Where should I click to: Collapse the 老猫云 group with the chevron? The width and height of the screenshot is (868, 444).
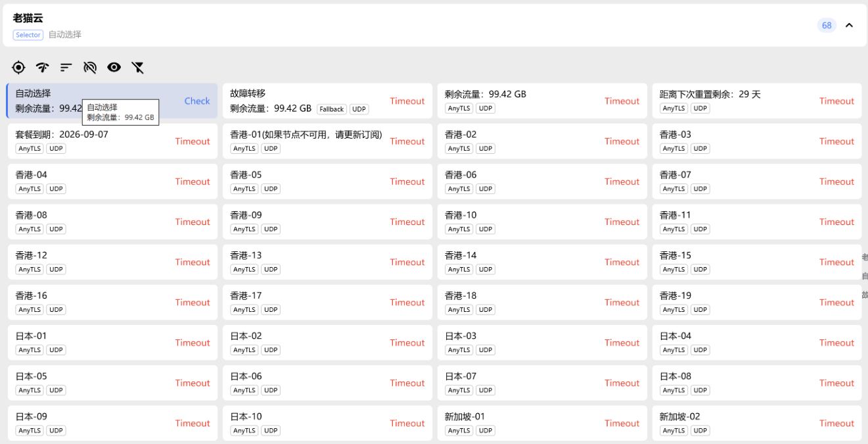(x=849, y=26)
